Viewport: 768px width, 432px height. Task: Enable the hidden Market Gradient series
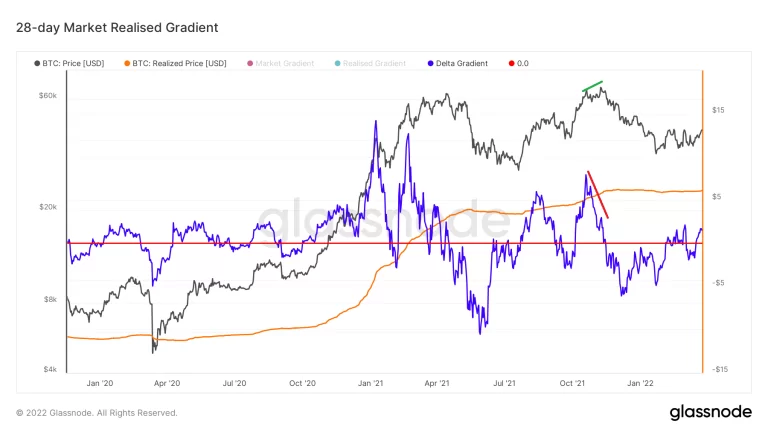(285, 63)
